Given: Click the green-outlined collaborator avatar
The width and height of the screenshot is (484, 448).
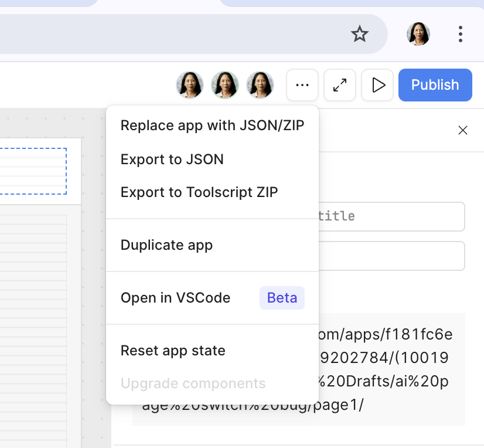Looking at the screenshot, I should [x=225, y=85].
